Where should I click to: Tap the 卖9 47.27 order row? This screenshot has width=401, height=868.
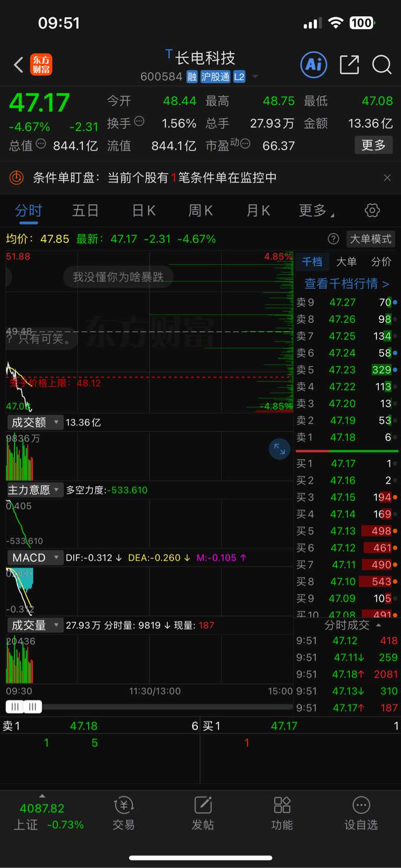pyautogui.click(x=347, y=302)
